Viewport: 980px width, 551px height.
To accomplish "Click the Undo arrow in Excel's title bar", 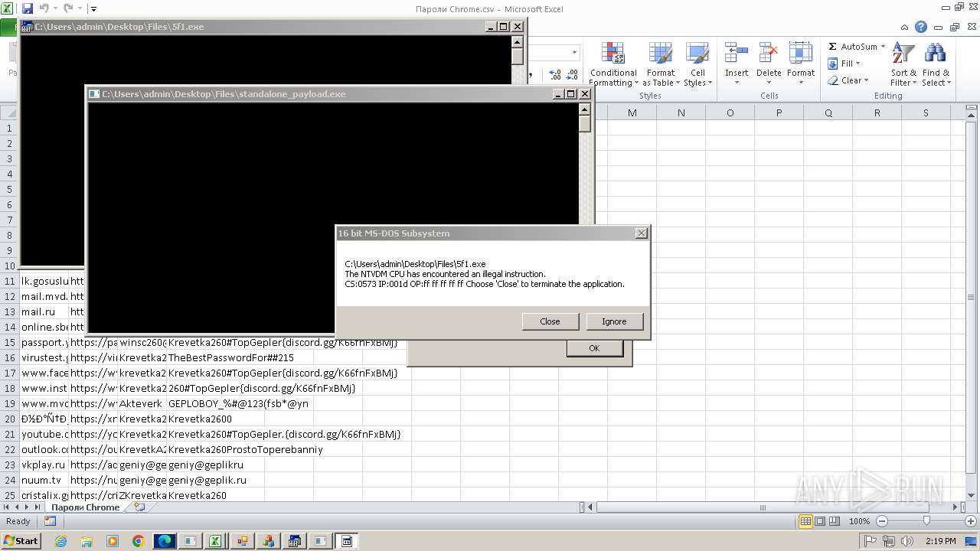I will [x=44, y=9].
